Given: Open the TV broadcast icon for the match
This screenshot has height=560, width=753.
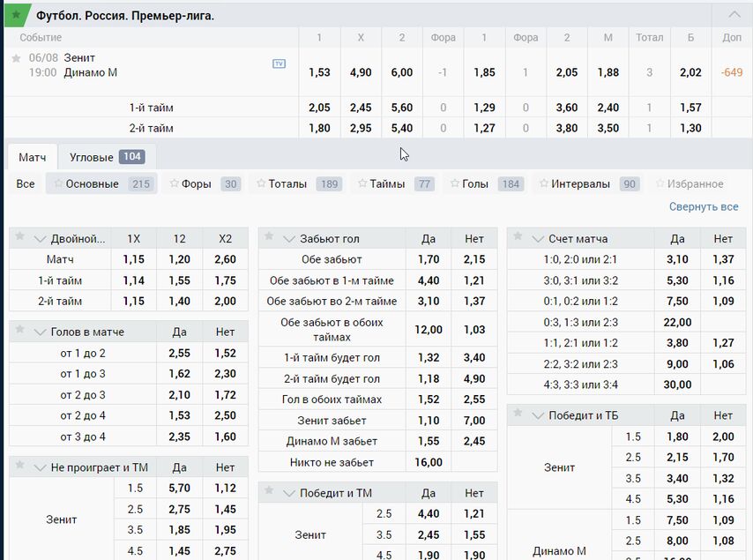Looking at the screenshot, I should point(279,63).
